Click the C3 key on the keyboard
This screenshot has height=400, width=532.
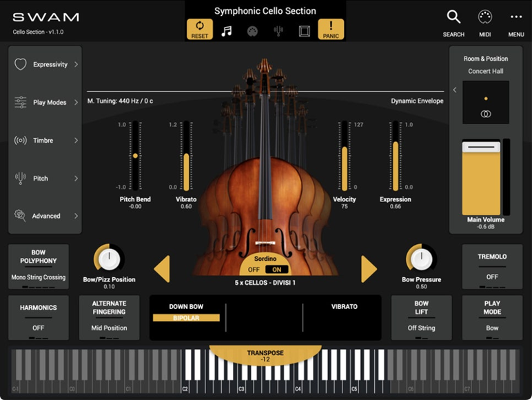[243, 386]
